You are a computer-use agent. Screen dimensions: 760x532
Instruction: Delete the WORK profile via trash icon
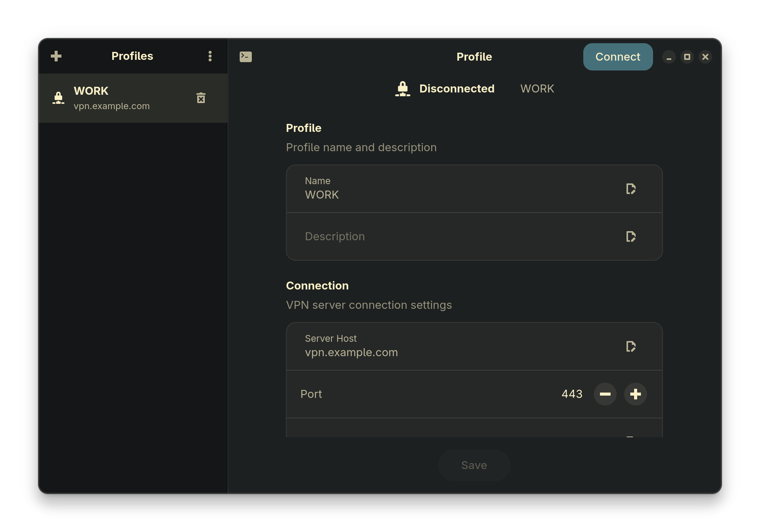(201, 98)
